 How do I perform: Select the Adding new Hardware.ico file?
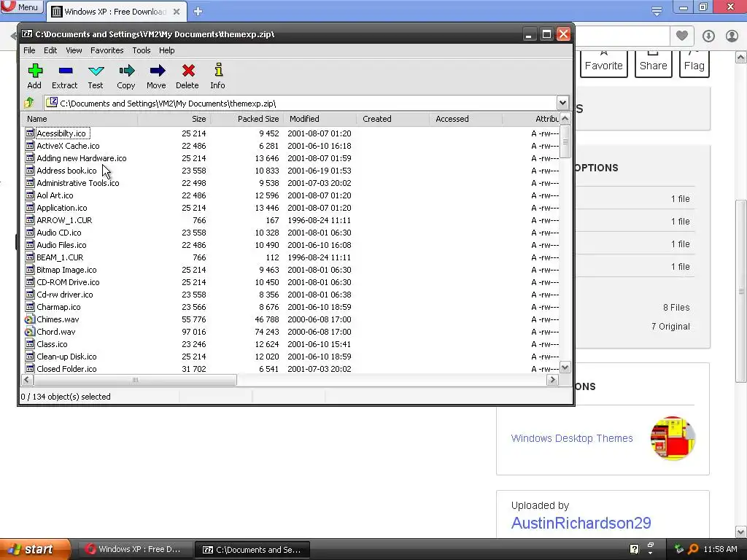click(x=82, y=158)
